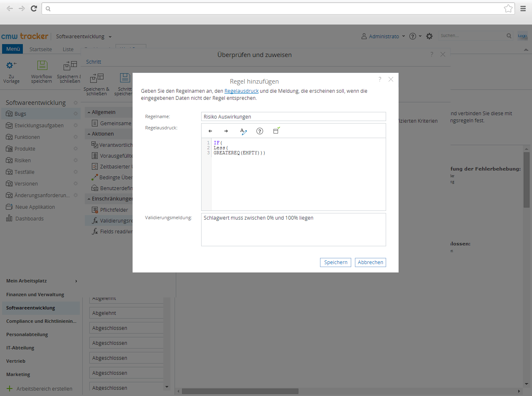Viewport: 532px width, 396px height.
Task: Open the Personalabteilung workspace
Action: point(27,334)
